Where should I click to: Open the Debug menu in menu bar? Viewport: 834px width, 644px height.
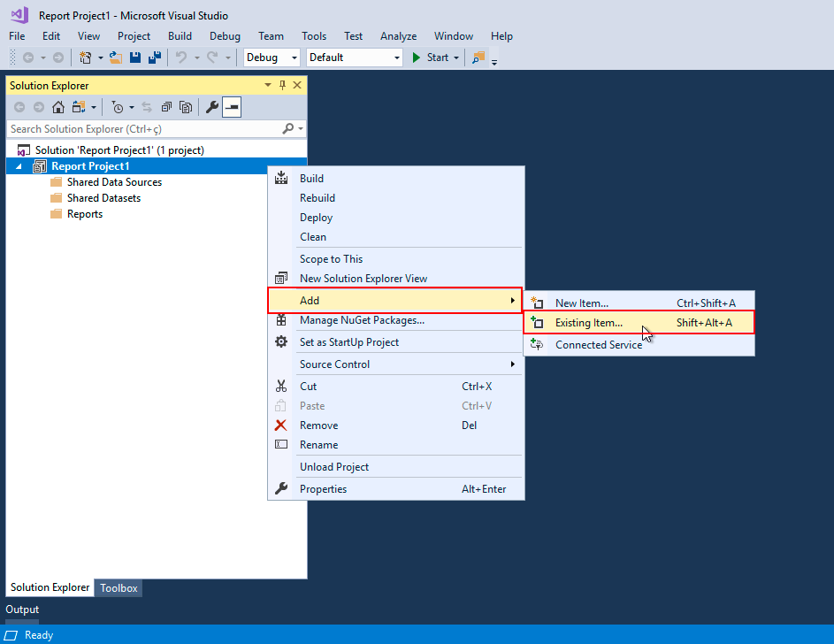[225, 36]
